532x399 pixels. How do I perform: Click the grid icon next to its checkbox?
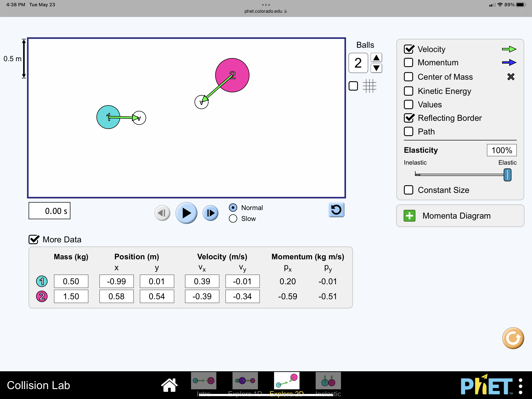370,86
